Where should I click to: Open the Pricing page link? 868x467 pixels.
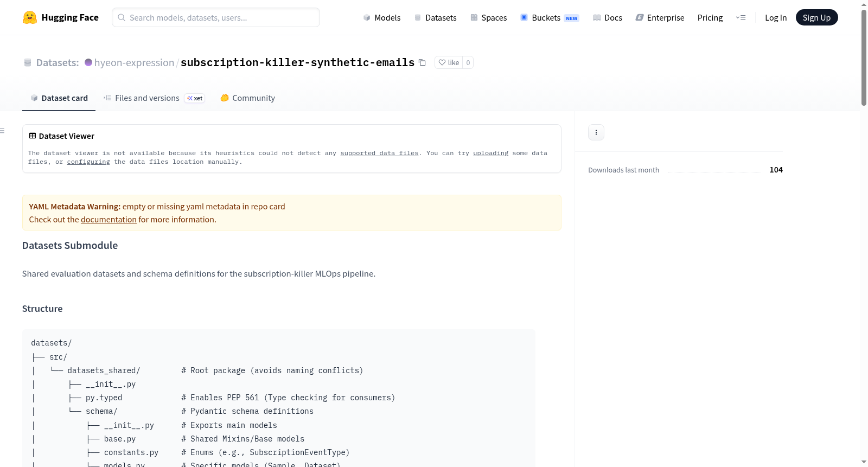(x=710, y=17)
